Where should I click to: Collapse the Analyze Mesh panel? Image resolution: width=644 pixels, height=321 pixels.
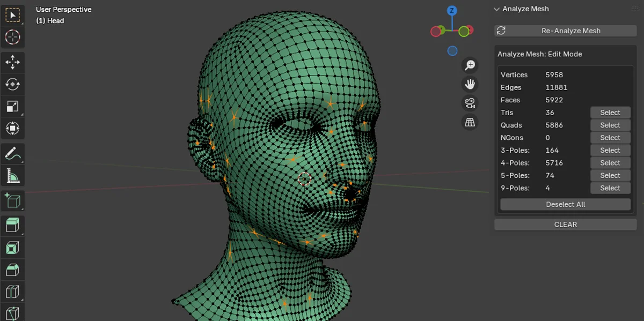point(496,9)
